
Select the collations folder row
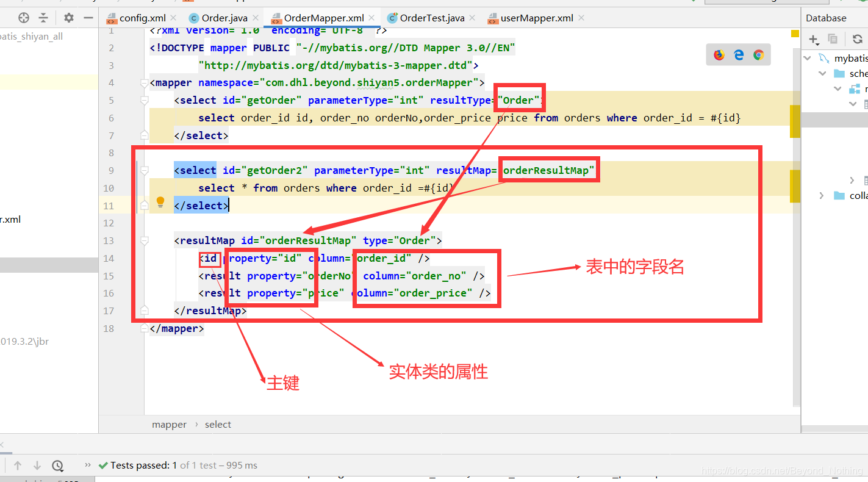pyautogui.click(x=834, y=195)
